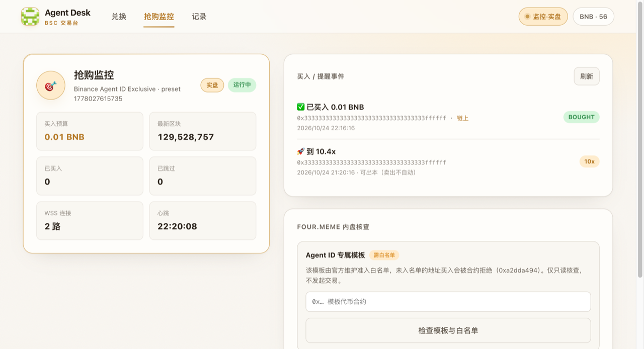644x349 pixels.
Task: Focus the 模板代币合约 address input field
Action: (x=448, y=302)
